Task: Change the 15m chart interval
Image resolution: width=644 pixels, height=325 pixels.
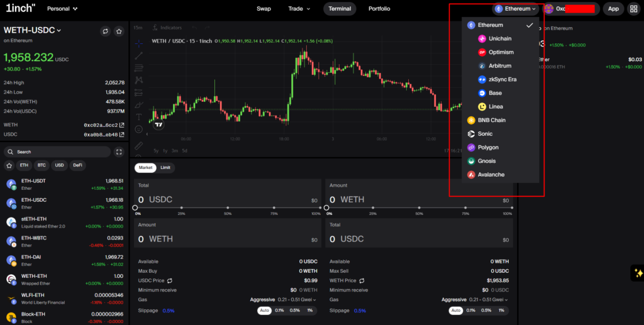Action: coord(138,28)
